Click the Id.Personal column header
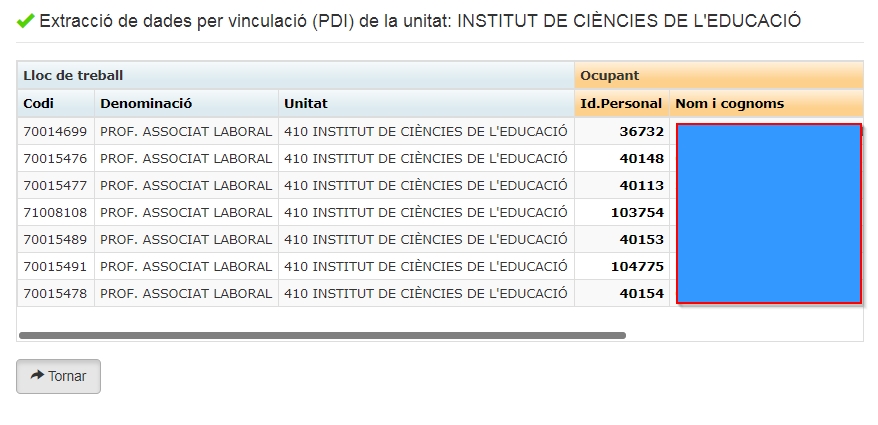878x425 pixels. point(621,104)
